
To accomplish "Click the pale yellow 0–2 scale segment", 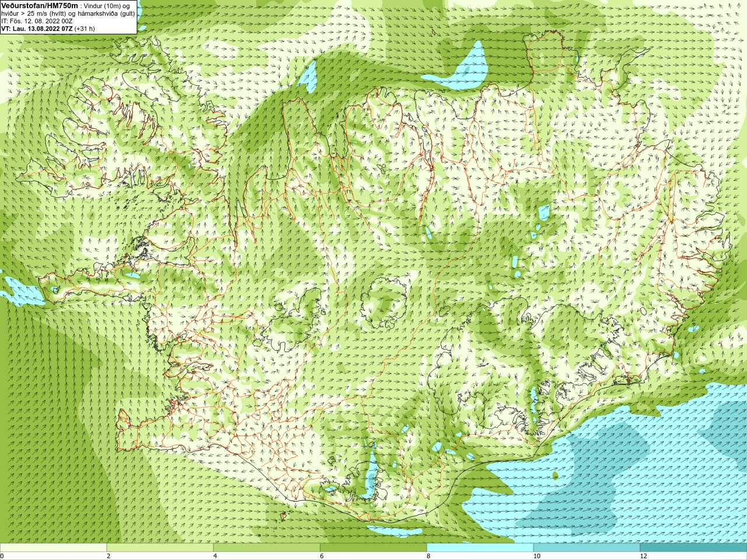I will click(53, 548).
